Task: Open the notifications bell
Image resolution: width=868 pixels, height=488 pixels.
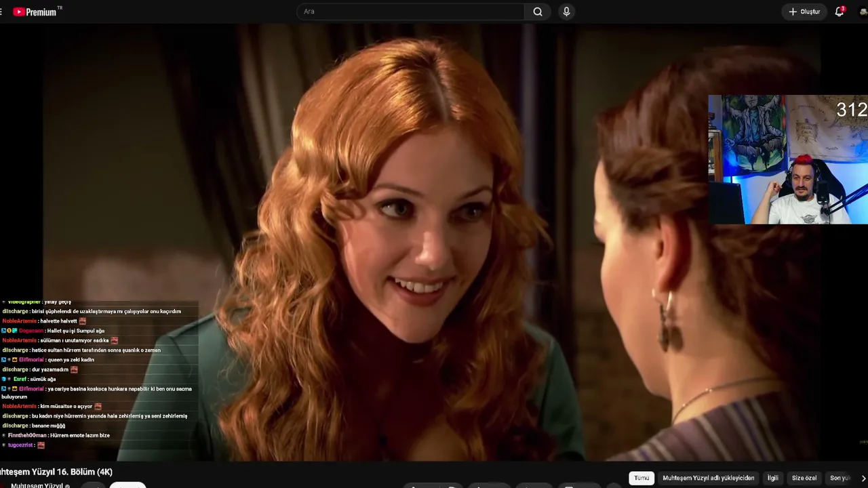Action: pos(840,12)
